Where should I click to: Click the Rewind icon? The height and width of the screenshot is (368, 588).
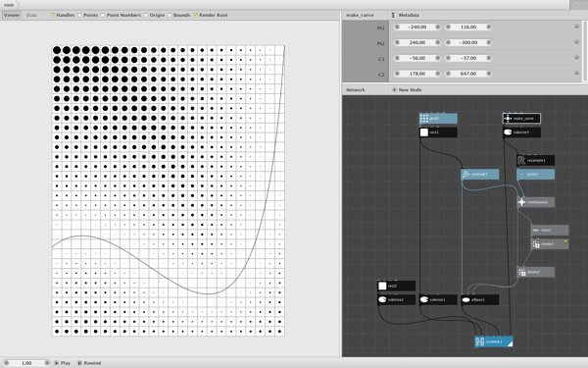(79, 363)
